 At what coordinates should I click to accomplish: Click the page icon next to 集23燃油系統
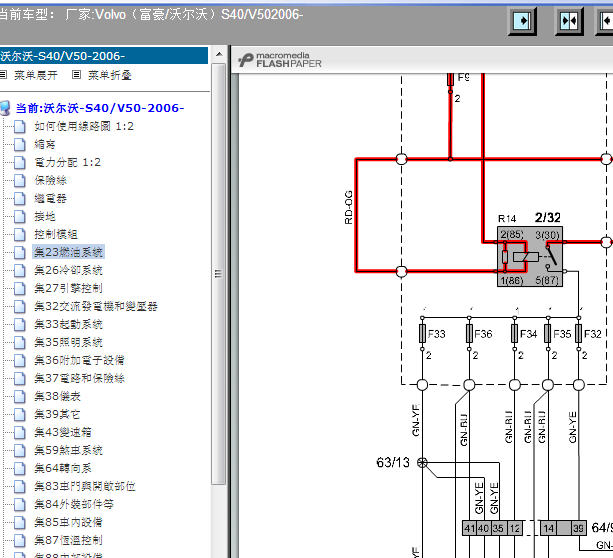pyautogui.click(x=20, y=252)
